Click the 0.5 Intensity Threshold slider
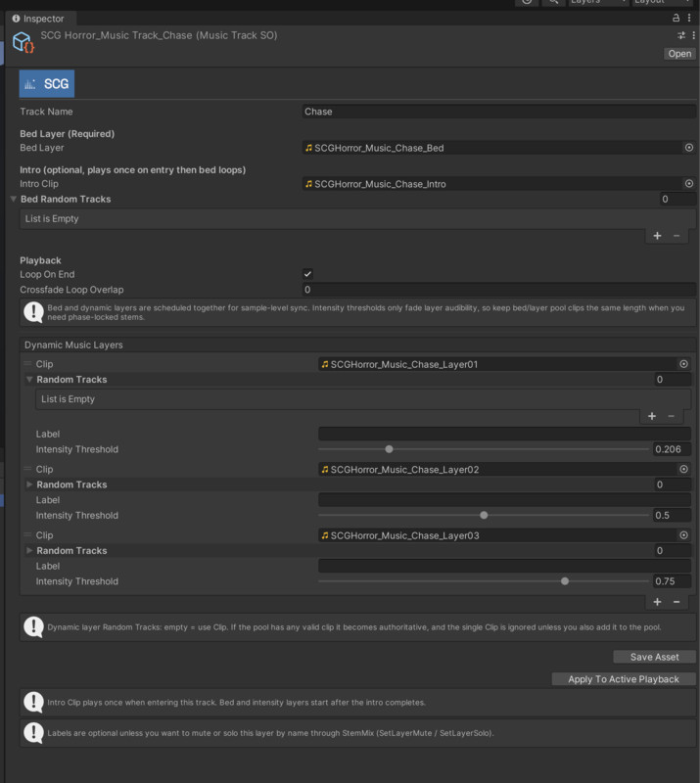The height and width of the screenshot is (783, 700). click(x=484, y=516)
